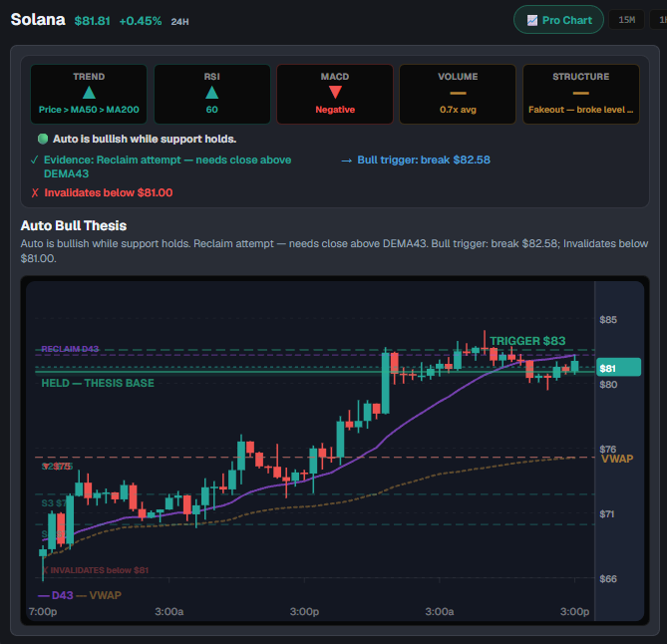Click the MACD 'Negative' value
Viewport: 667px width, 644px height.
[x=335, y=110]
